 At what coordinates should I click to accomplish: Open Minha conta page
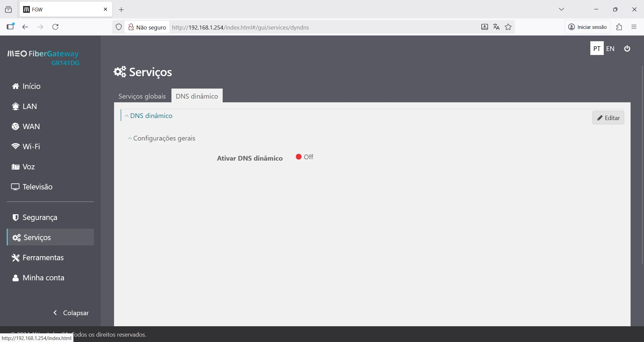click(x=38, y=278)
